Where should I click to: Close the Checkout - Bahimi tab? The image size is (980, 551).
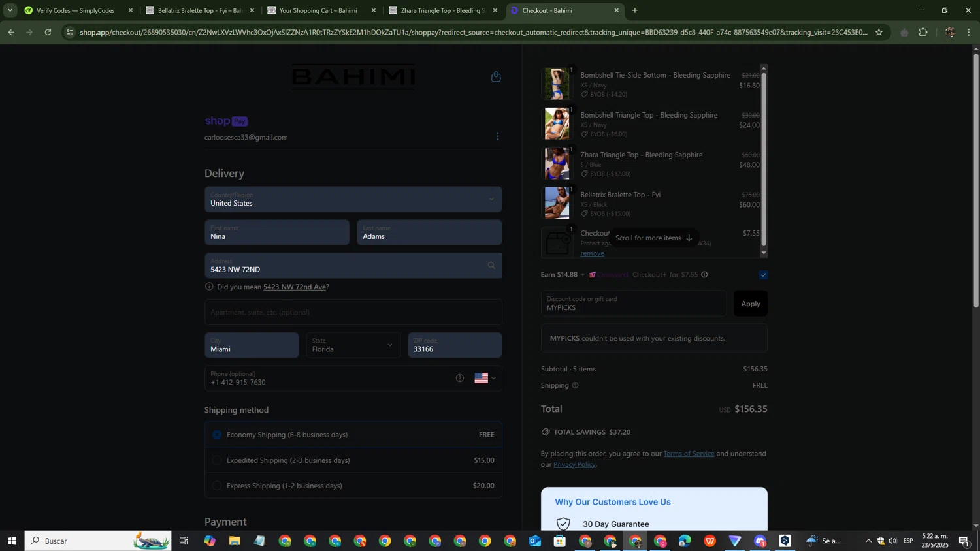tap(616, 10)
